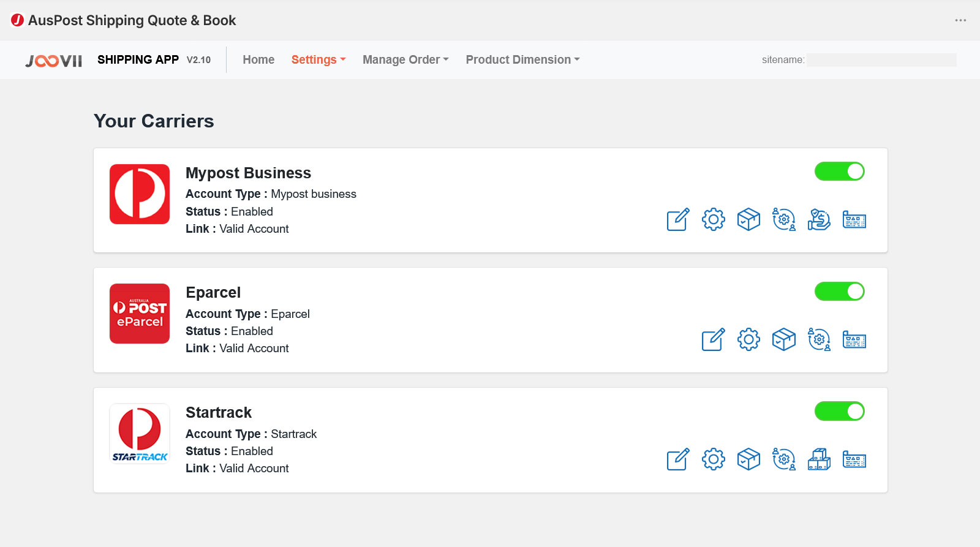This screenshot has height=547, width=980.
Task: Go to the Home menu item
Action: (258, 60)
